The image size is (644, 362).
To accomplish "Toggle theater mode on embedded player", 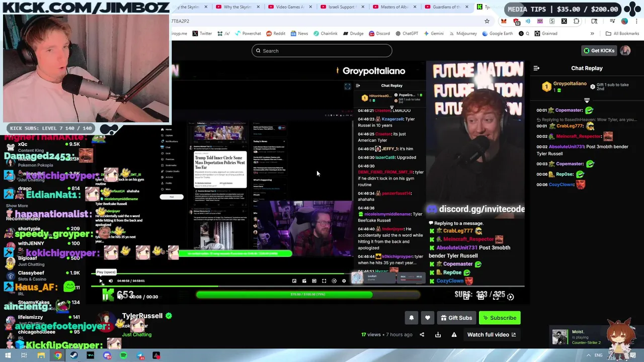I will pyautogui.click(x=314, y=281).
